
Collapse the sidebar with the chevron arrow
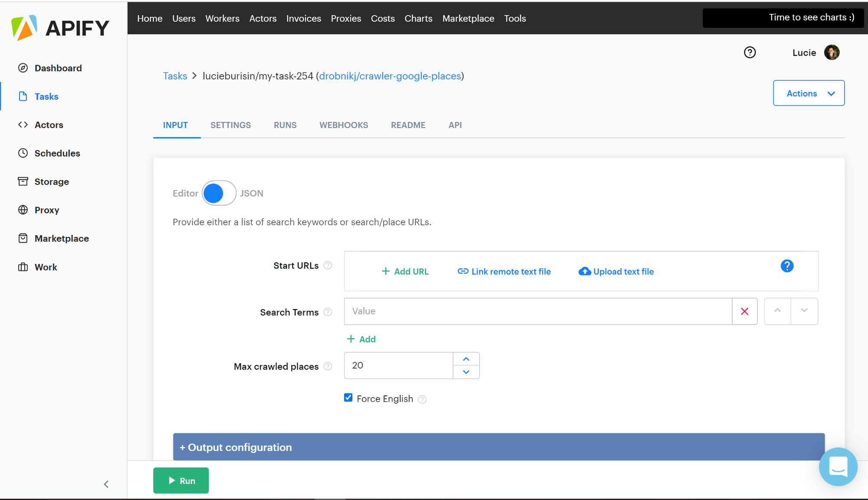pos(106,484)
